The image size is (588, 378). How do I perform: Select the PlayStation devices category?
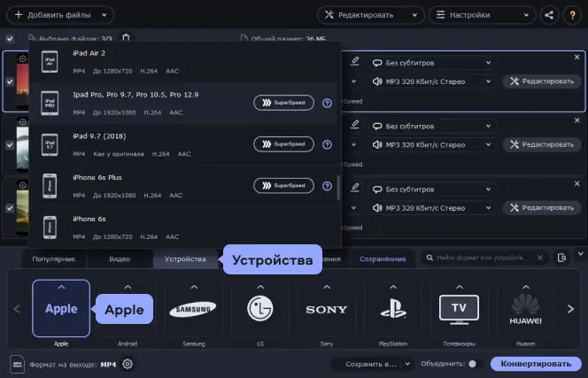tap(393, 309)
